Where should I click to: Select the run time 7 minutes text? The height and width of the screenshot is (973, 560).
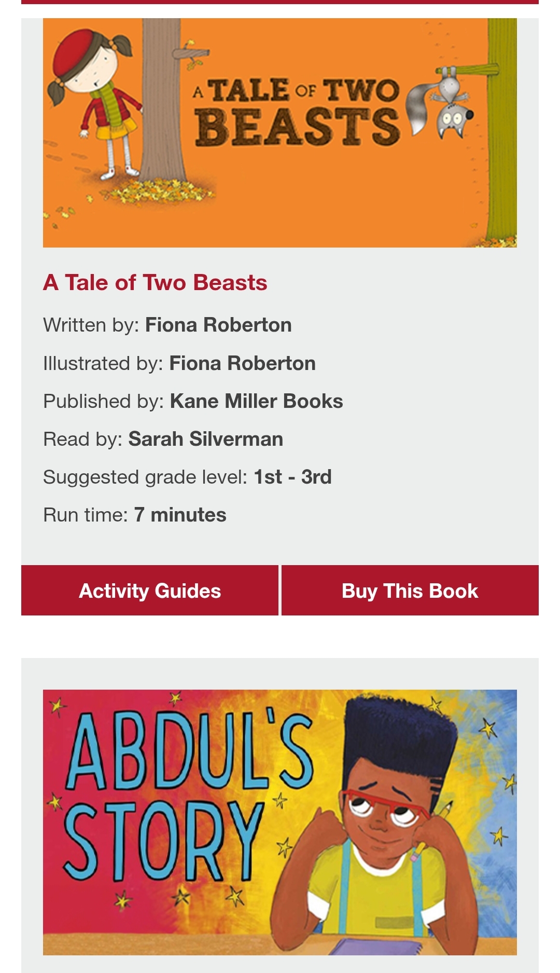180,515
